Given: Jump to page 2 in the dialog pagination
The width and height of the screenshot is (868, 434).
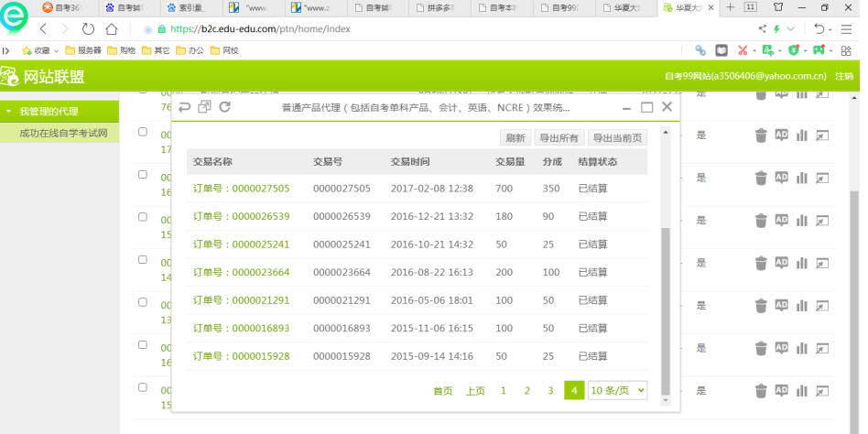Looking at the screenshot, I should coord(527,391).
